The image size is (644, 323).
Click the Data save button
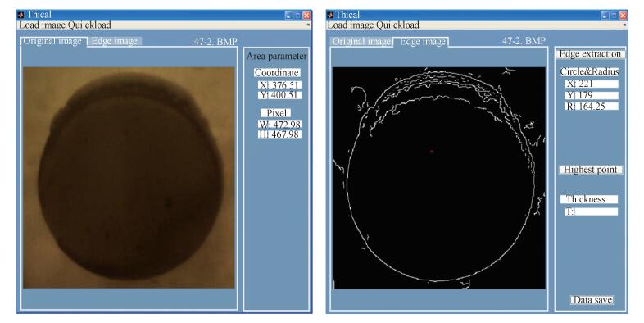(x=592, y=300)
